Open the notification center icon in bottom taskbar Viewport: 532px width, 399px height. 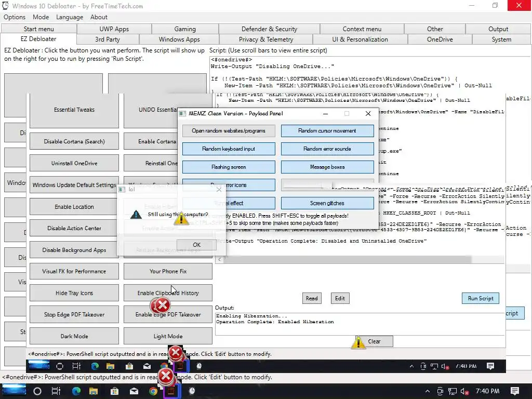(515, 391)
